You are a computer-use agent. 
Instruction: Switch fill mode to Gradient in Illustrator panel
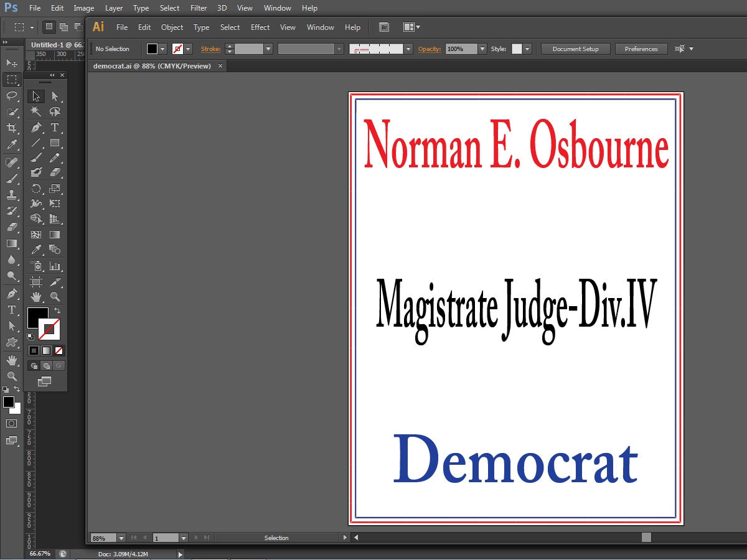46,351
